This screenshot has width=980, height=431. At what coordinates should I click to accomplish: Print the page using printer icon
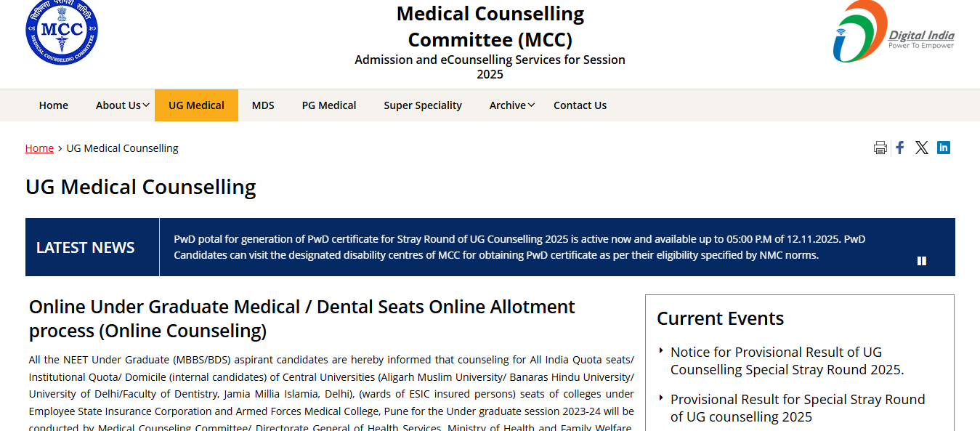point(880,148)
